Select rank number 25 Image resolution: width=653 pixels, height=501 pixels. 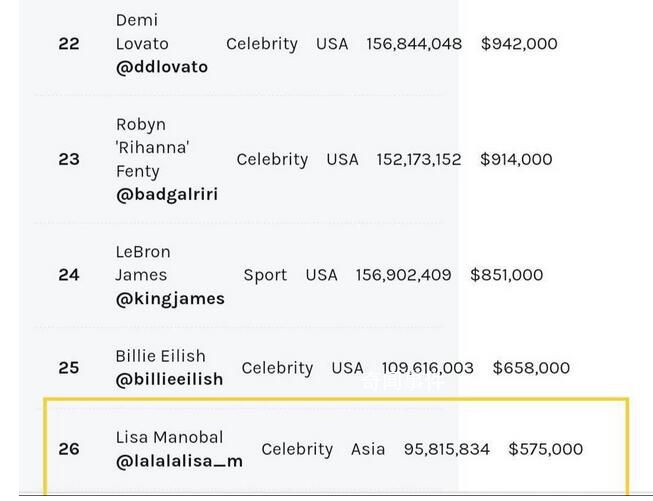(x=69, y=368)
